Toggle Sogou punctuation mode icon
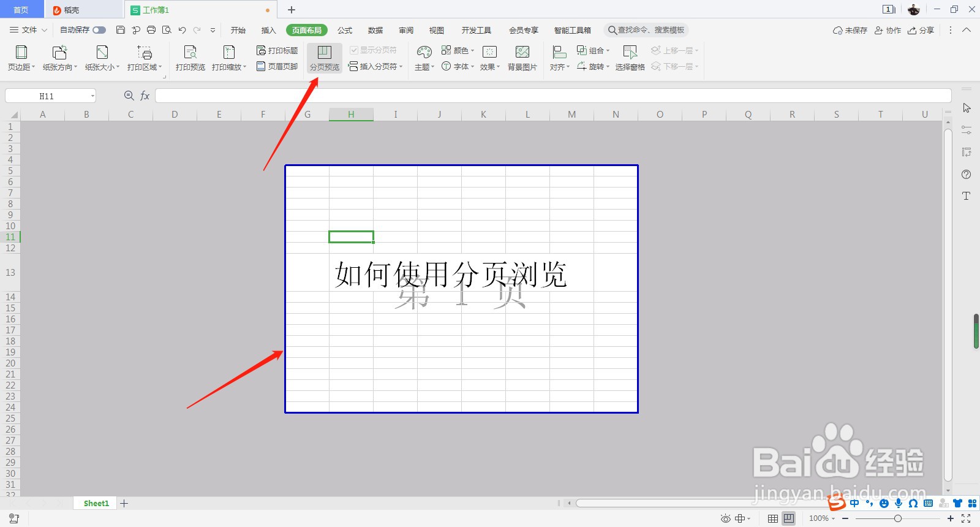 point(869,503)
